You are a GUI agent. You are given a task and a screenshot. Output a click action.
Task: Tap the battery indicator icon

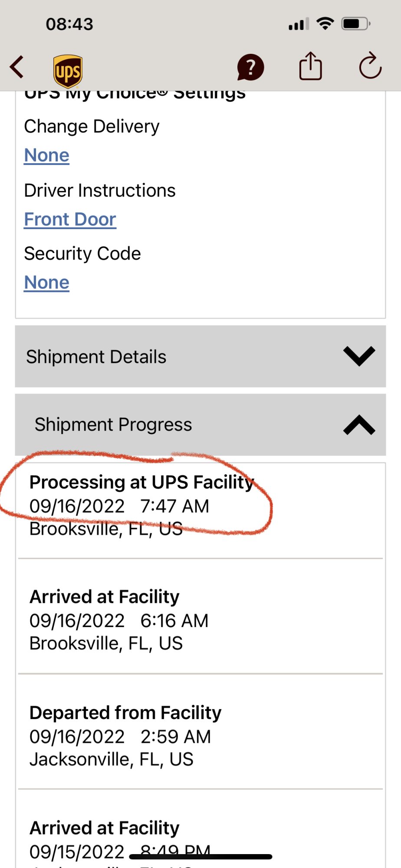click(355, 23)
